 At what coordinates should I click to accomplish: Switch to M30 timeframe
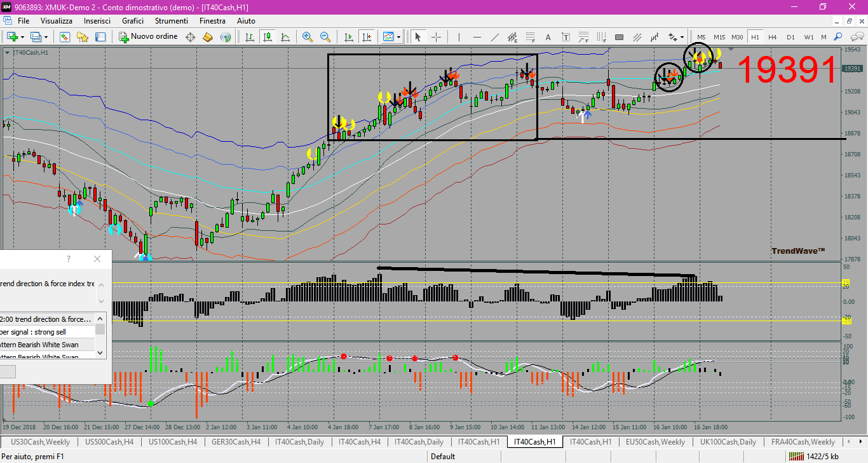point(737,37)
